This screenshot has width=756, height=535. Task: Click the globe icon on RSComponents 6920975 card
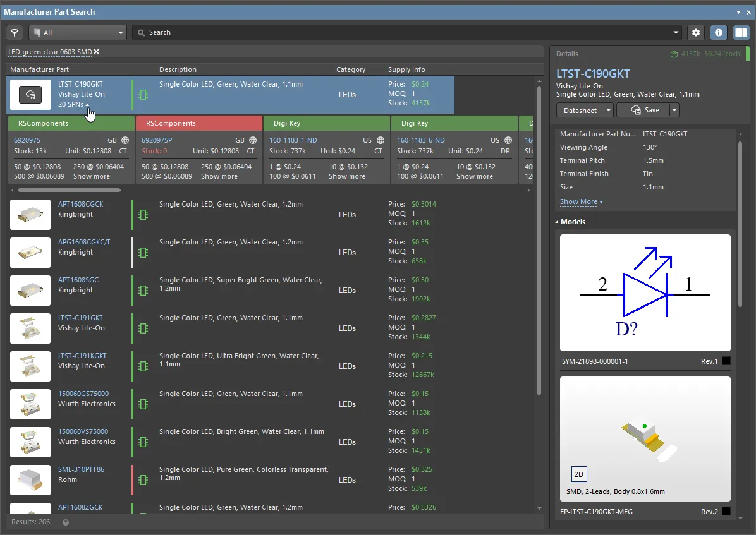point(125,140)
